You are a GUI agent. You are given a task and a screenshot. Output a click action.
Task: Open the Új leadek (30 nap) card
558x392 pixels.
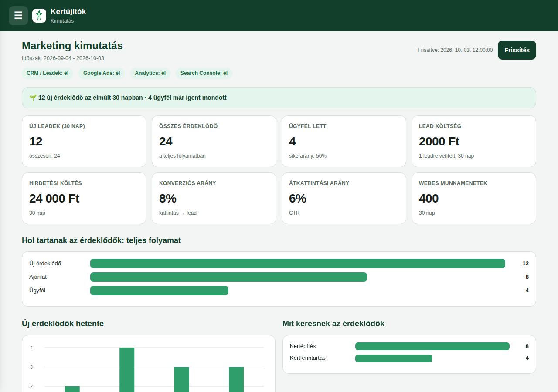84,141
